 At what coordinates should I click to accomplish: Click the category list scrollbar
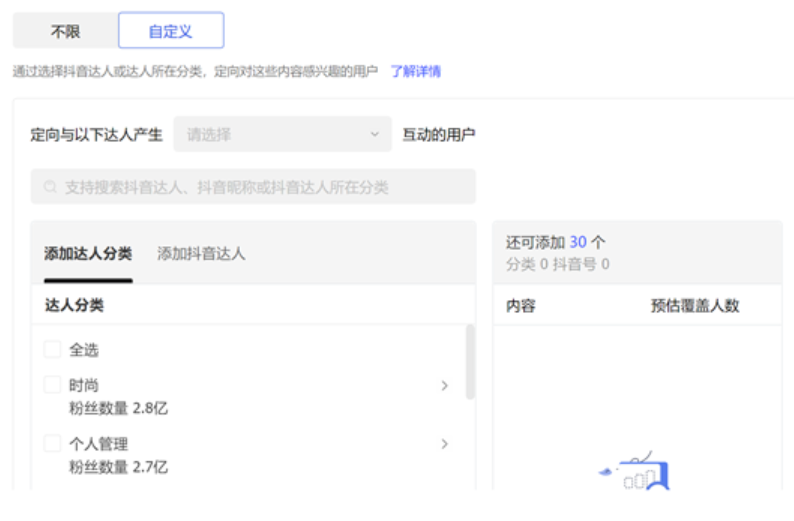470,362
